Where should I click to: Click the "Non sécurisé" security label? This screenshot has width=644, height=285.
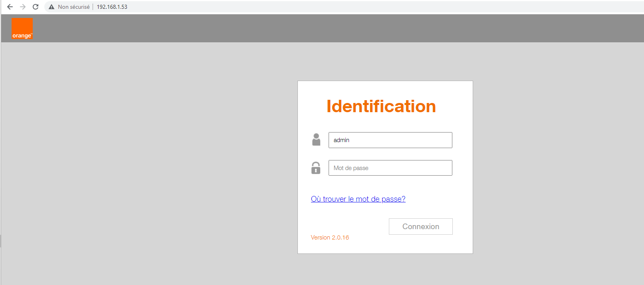pos(74,7)
